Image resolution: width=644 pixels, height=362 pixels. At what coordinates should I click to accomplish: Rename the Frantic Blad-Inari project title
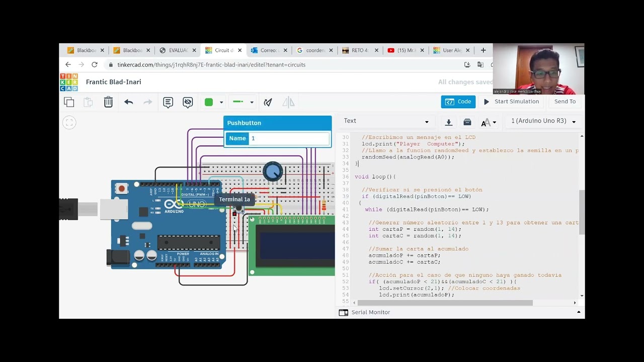click(114, 82)
